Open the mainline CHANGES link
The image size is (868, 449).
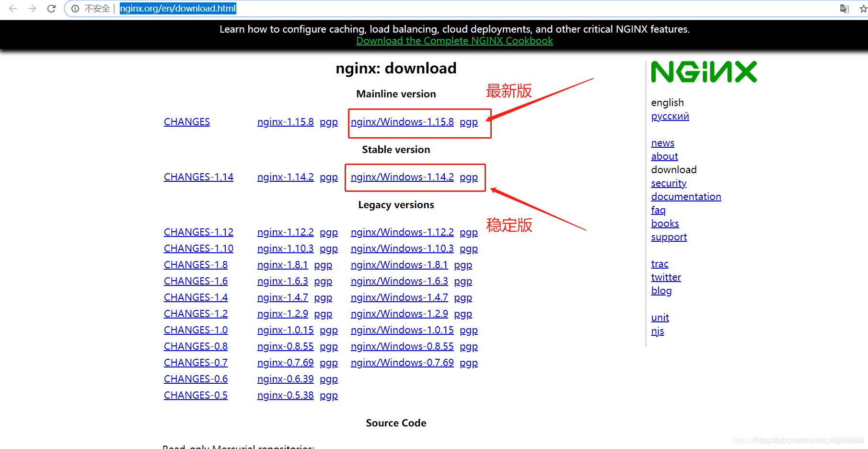point(187,122)
